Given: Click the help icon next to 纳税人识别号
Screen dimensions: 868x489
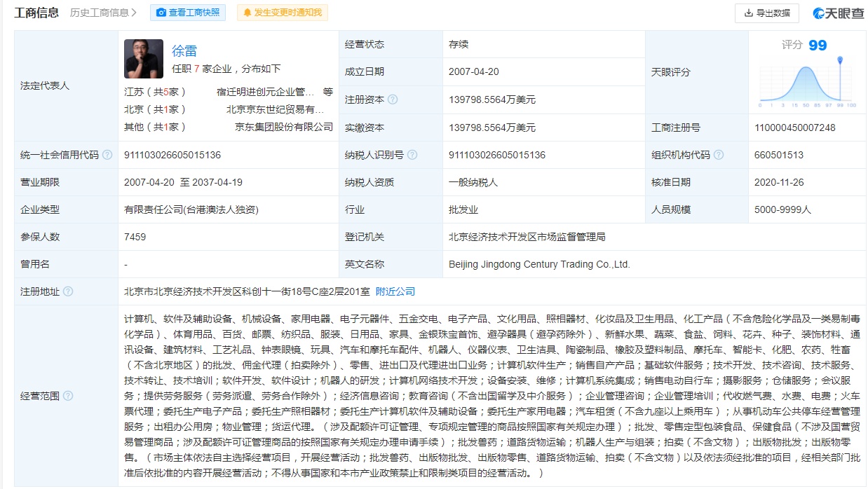Looking at the screenshot, I should pos(412,155).
